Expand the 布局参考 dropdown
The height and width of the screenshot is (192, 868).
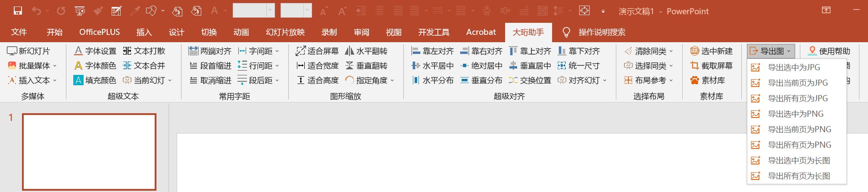pos(671,81)
